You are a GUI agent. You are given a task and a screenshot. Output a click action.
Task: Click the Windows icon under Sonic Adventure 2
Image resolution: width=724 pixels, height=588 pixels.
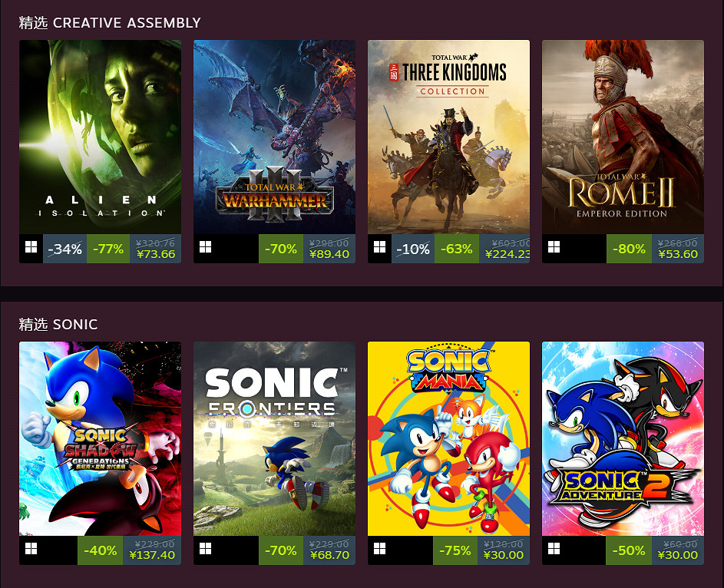click(x=554, y=549)
